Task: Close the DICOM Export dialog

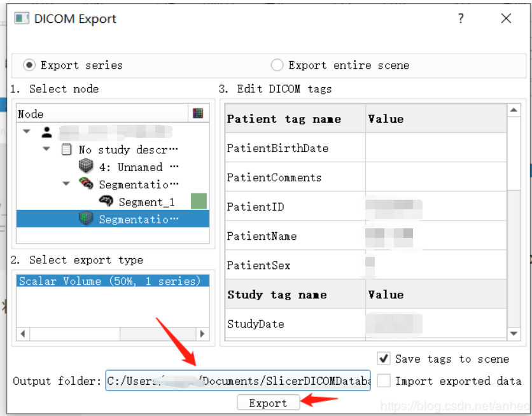Action: pos(506,18)
